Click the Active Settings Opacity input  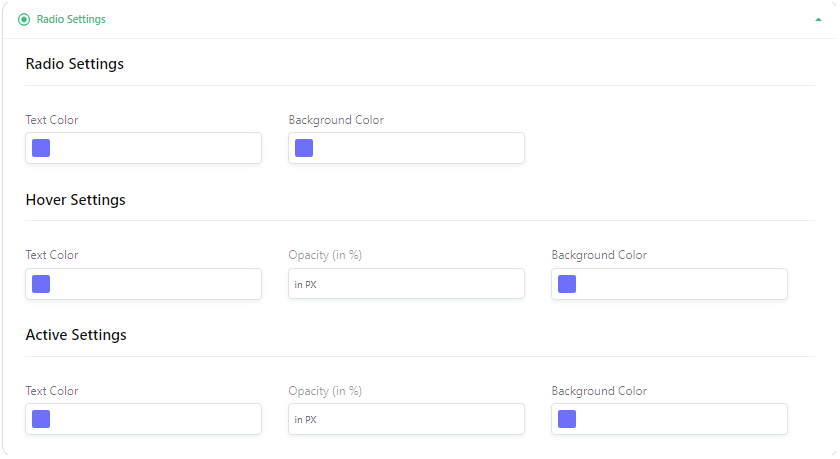(x=406, y=419)
